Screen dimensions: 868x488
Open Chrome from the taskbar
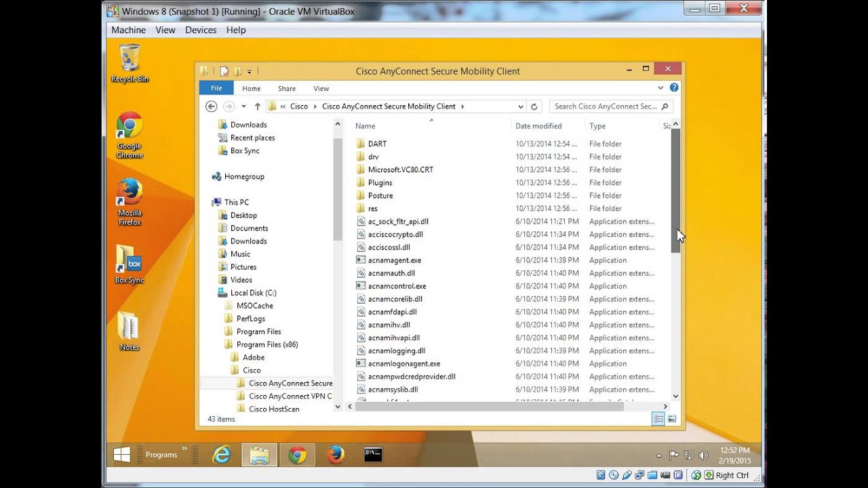(x=297, y=455)
